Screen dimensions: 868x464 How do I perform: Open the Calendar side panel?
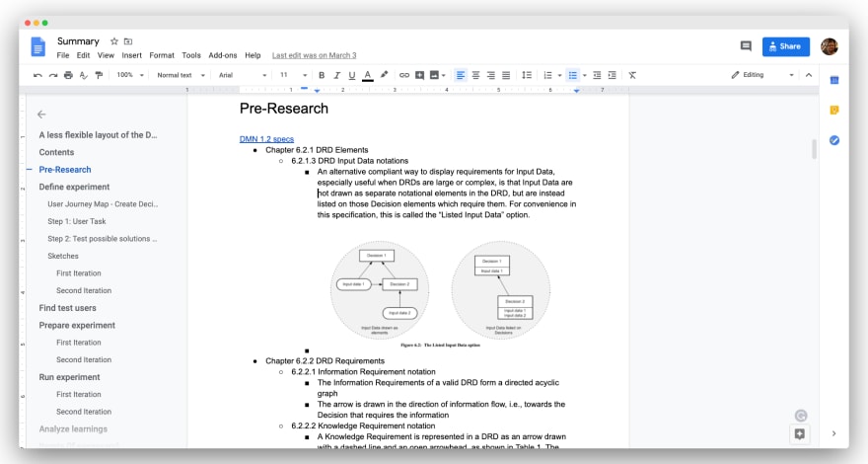coord(834,80)
